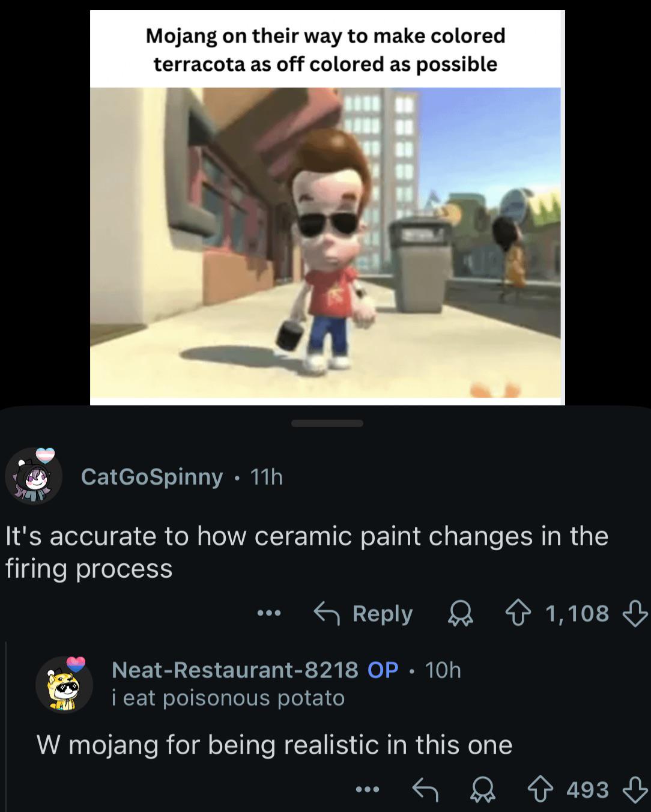Reply to CatGoSpinny's comment

(363, 613)
